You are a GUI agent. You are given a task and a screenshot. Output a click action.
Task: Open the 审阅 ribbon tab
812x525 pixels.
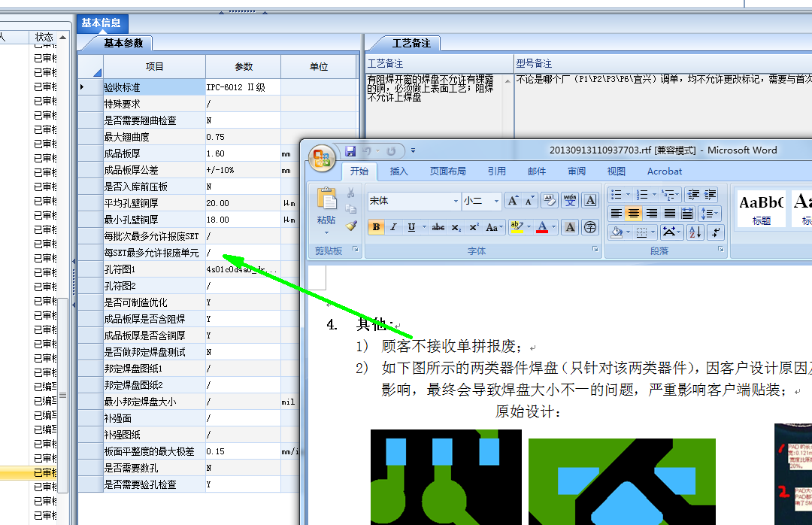[x=577, y=171]
